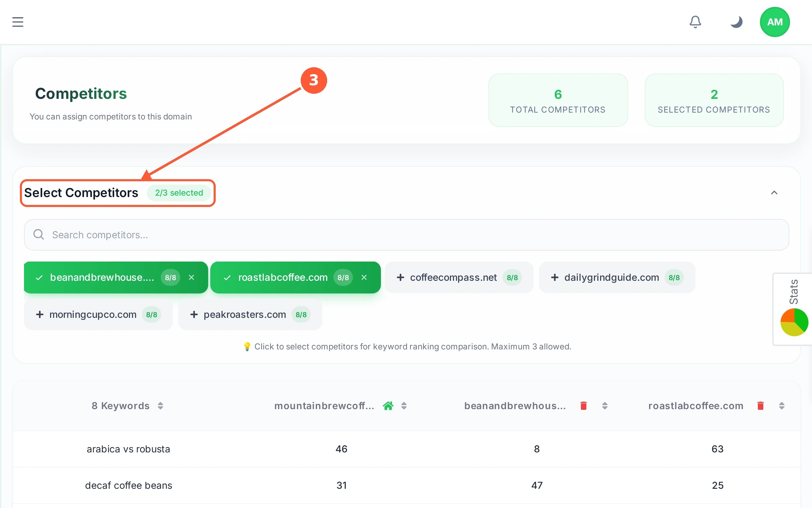Click the Selected Competitors stat card
Image resolution: width=812 pixels, height=508 pixels.
click(x=714, y=100)
